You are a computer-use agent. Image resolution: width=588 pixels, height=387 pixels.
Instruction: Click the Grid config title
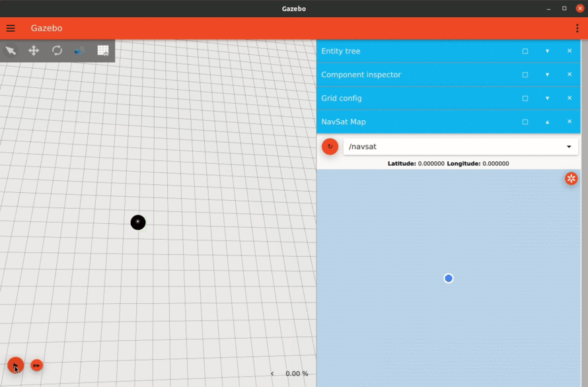342,98
